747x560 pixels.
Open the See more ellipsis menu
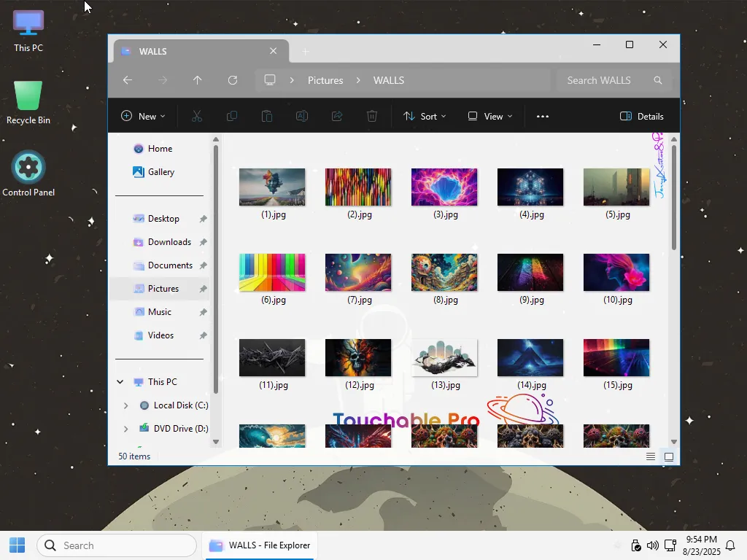[543, 116]
